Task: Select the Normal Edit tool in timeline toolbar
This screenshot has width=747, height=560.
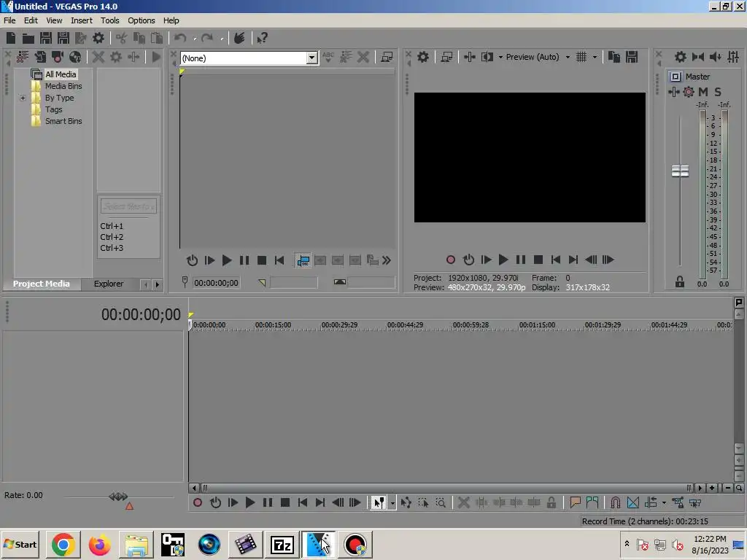Action: click(x=379, y=502)
